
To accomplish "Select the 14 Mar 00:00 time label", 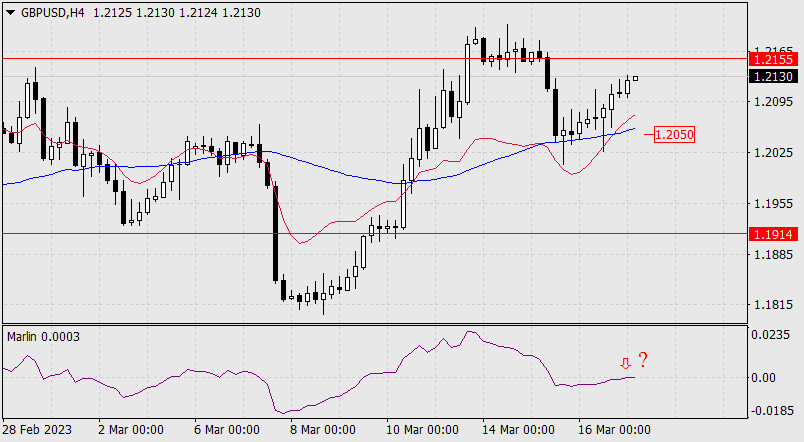I will 520,430.
